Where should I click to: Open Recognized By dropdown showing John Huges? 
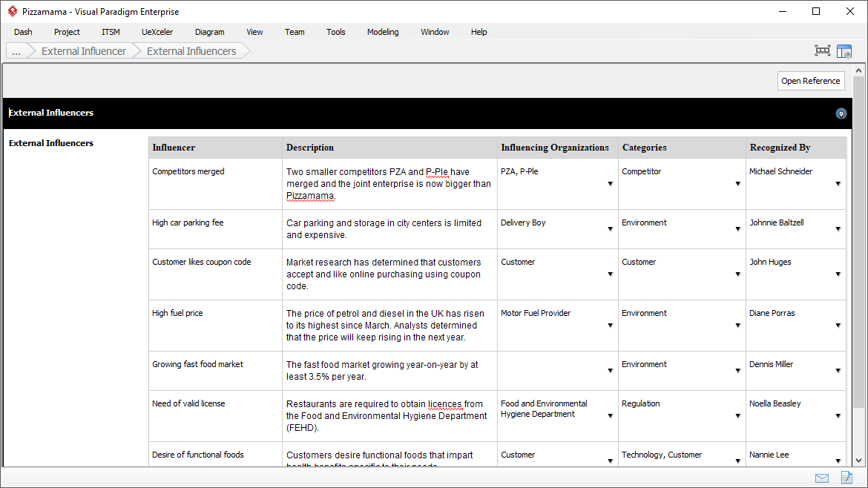838,274
